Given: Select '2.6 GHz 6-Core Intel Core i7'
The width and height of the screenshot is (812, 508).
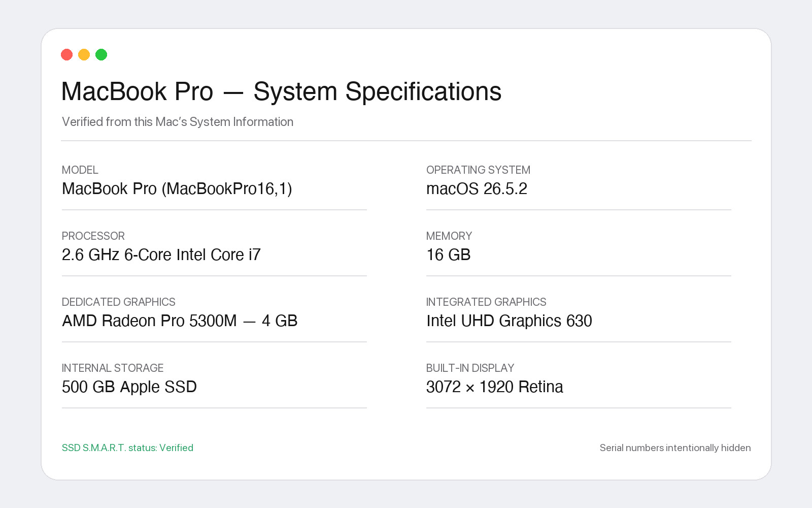Looking at the screenshot, I should click(x=161, y=255).
